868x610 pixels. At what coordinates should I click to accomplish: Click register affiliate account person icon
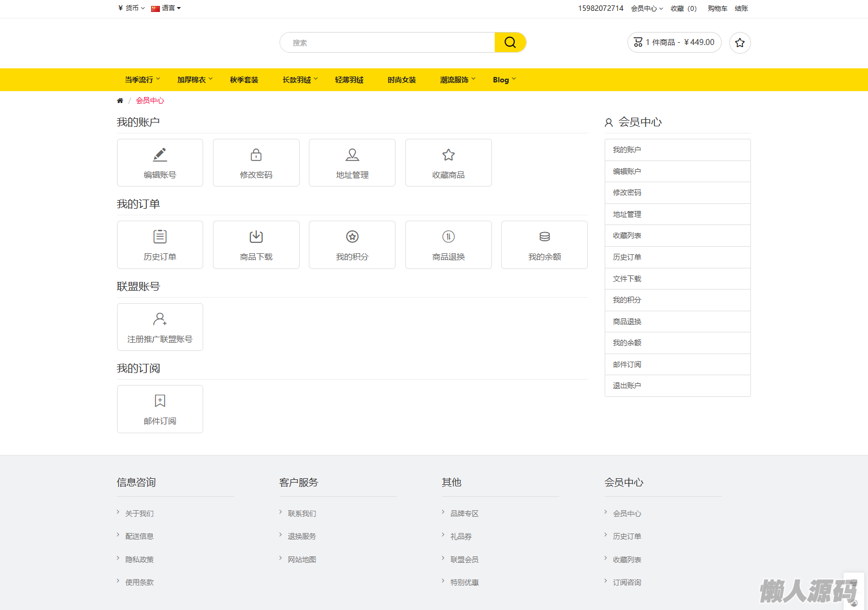(160, 319)
